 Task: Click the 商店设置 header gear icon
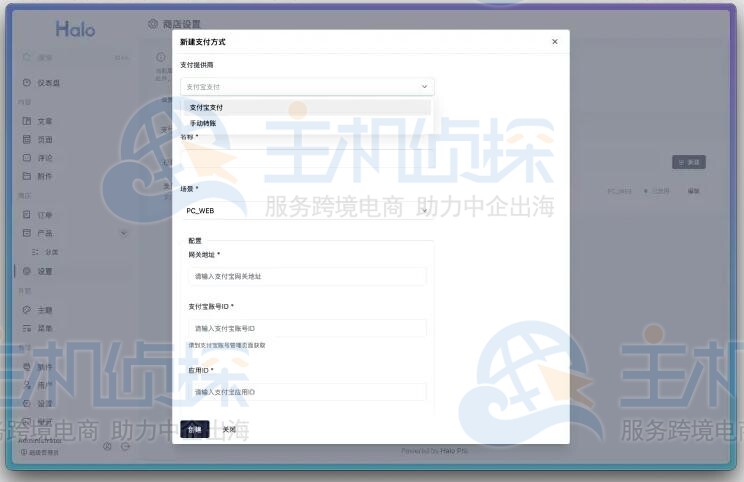[x=152, y=24]
